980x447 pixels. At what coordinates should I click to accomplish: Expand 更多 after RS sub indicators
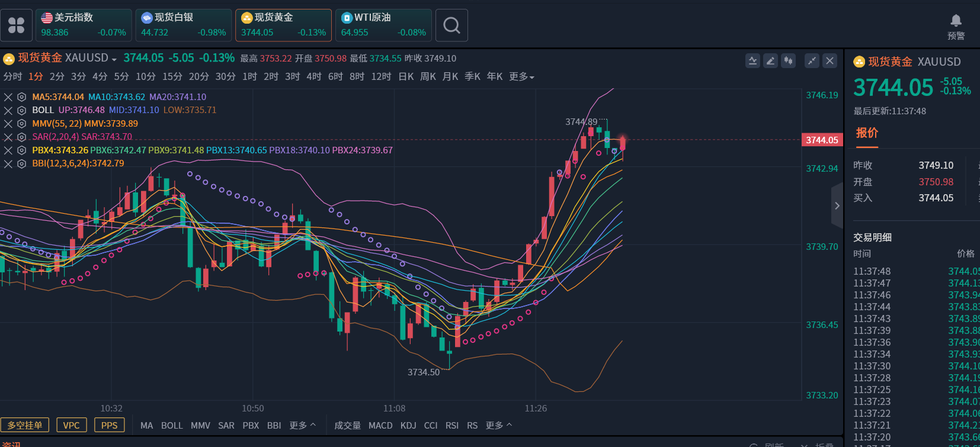[x=498, y=426]
